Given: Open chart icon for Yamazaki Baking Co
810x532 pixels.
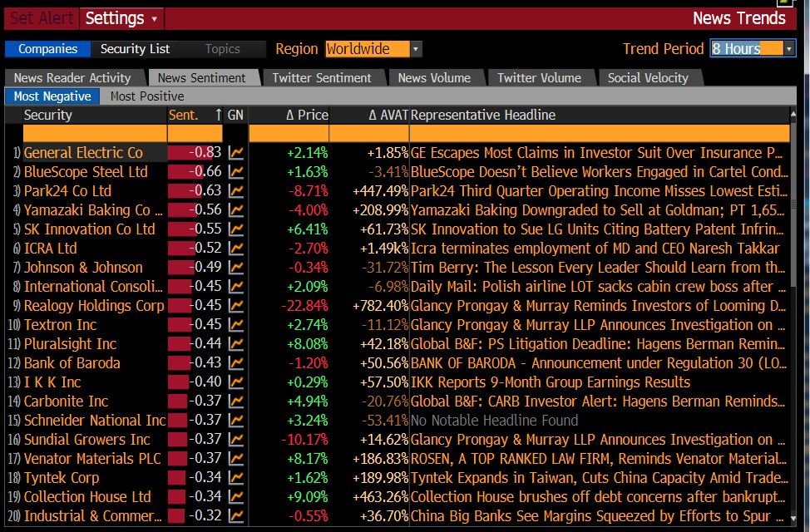Looking at the screenshot, I should coord(236,210).
